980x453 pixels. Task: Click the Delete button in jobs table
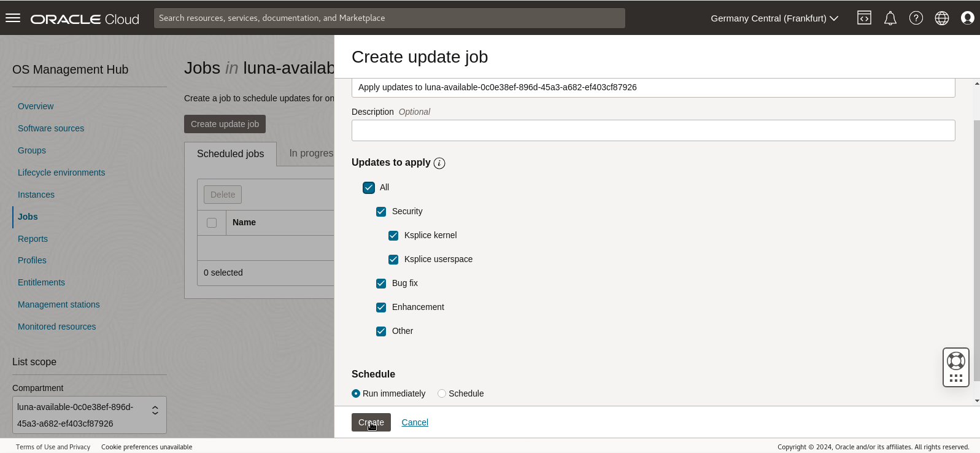223,195
